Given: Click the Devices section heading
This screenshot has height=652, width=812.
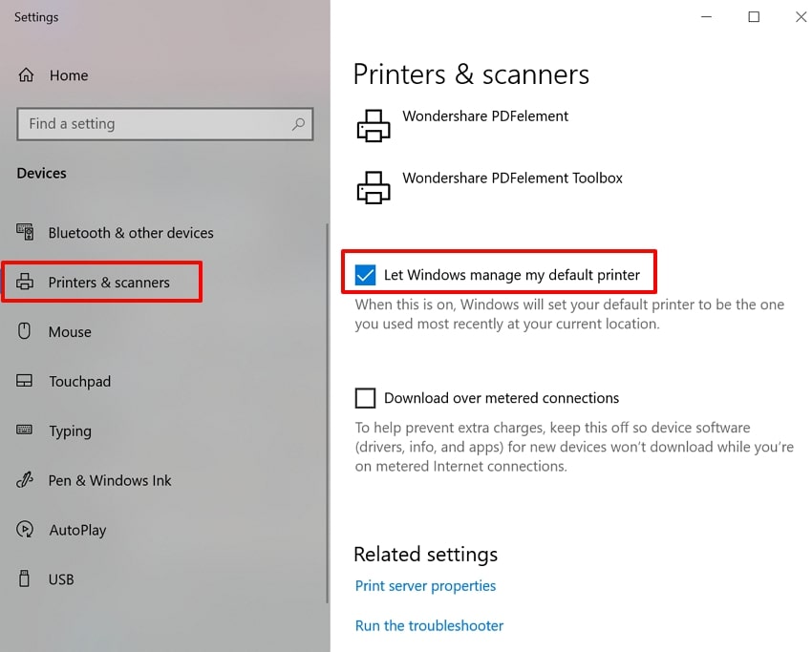Looking at the screenshot, I should [x=41, y=173].
